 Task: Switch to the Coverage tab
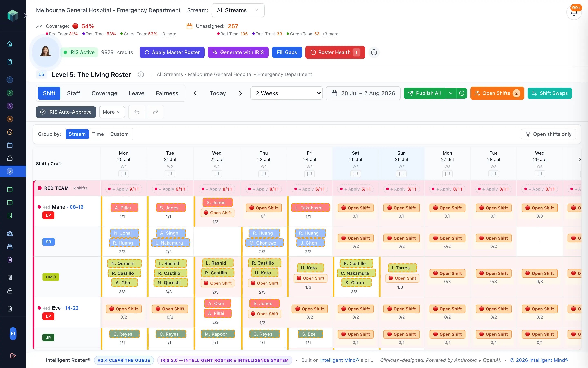104,93
